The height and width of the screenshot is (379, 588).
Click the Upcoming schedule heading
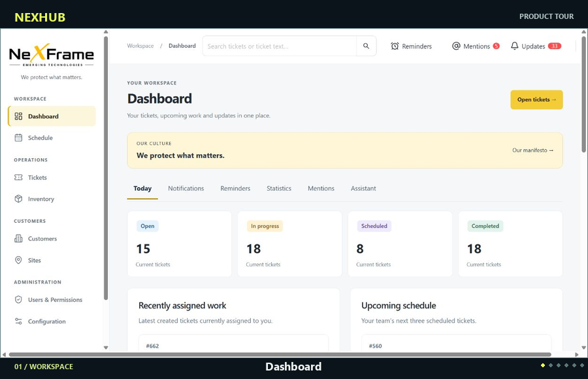pyautogui.click(x=399, y=305)
